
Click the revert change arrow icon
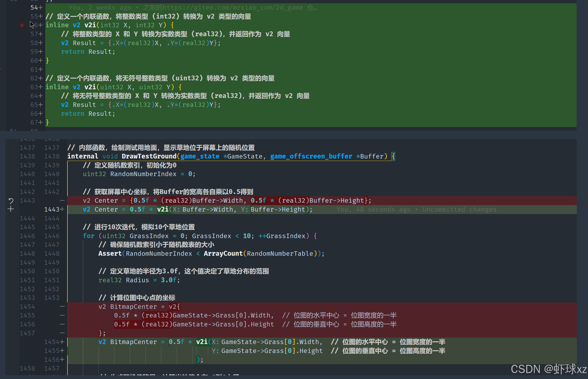(11, 200)
